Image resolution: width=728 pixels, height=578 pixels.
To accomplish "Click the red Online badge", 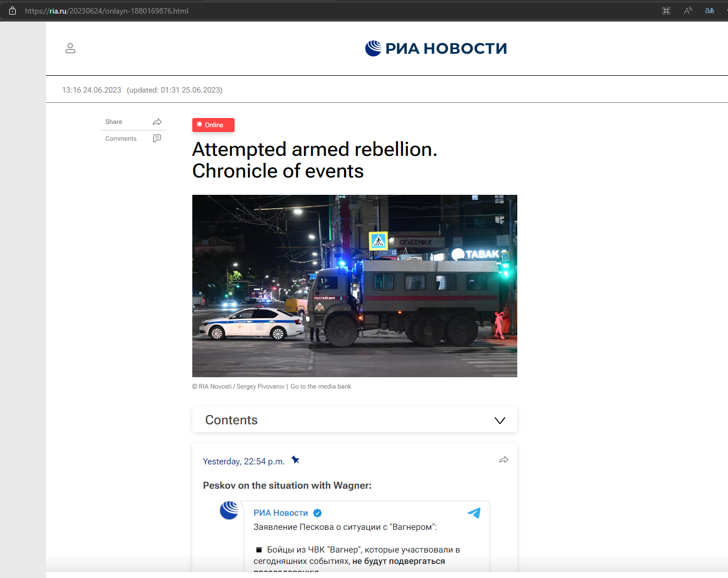I will click(213, 125).
